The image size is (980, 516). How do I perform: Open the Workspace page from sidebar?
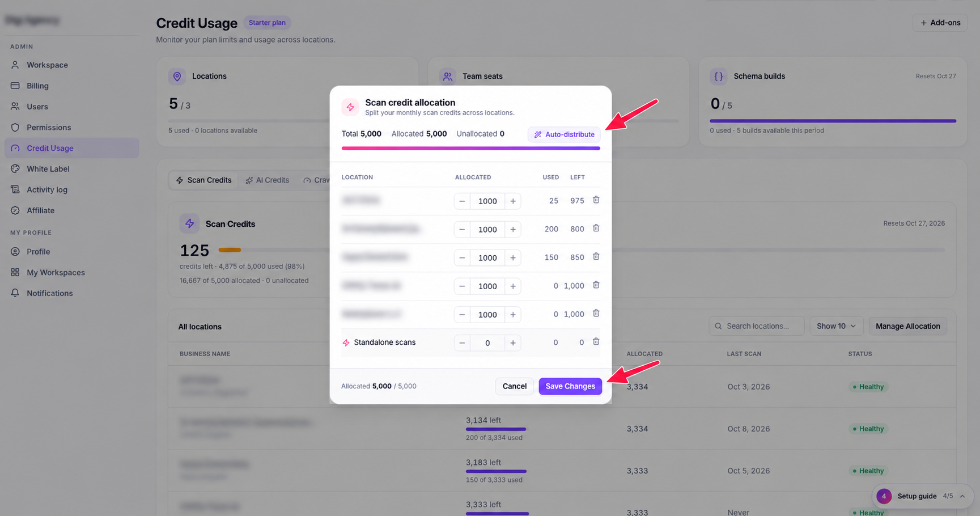pos(71,65)
